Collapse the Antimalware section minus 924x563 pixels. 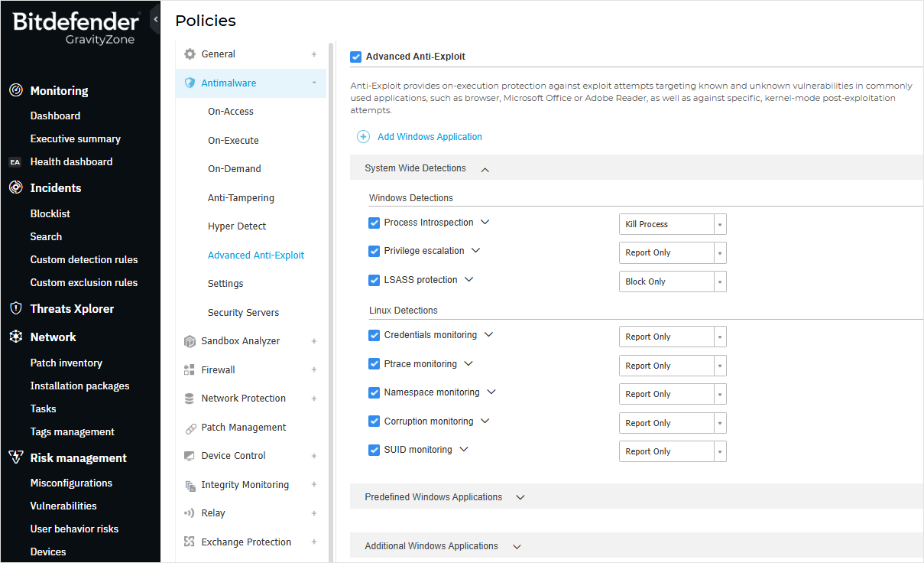click(x=314, y=83)
